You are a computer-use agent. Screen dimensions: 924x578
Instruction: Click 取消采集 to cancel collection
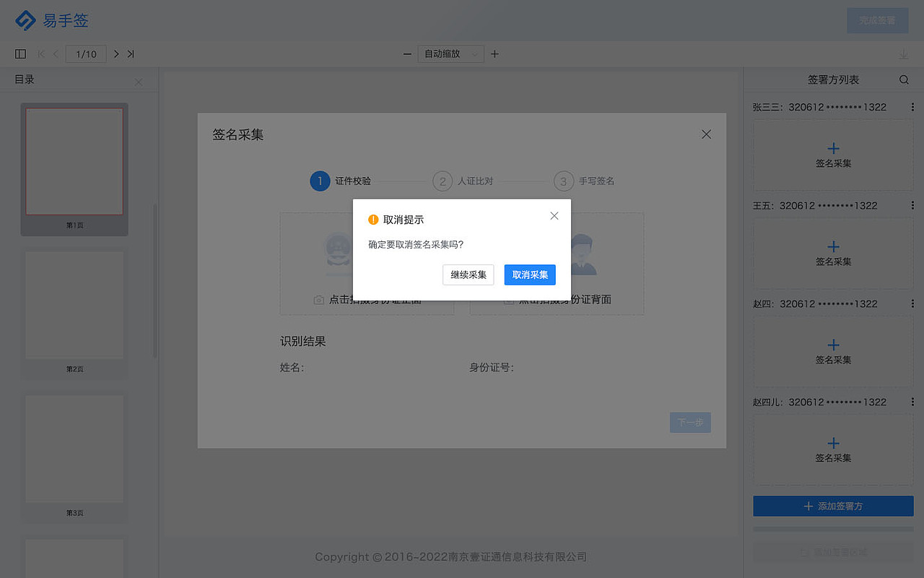(x=530, y=275)
